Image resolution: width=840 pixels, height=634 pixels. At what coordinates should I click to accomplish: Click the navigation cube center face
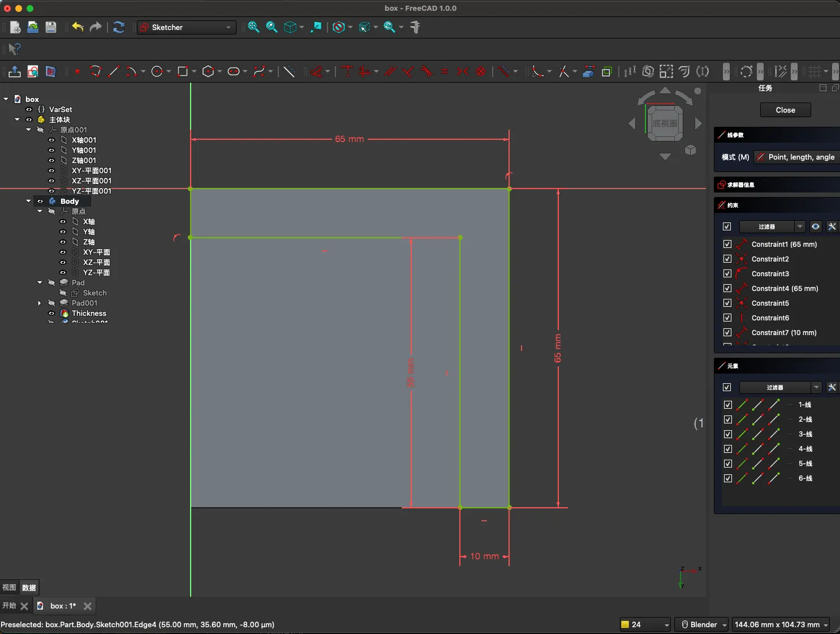pyautogui.click(x=665, y=123)
